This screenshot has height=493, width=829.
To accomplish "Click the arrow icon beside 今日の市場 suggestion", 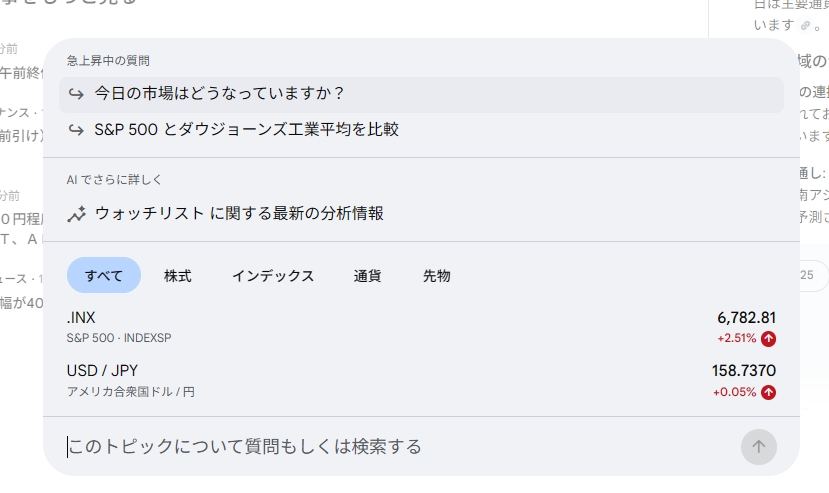I will click(76, 94).
